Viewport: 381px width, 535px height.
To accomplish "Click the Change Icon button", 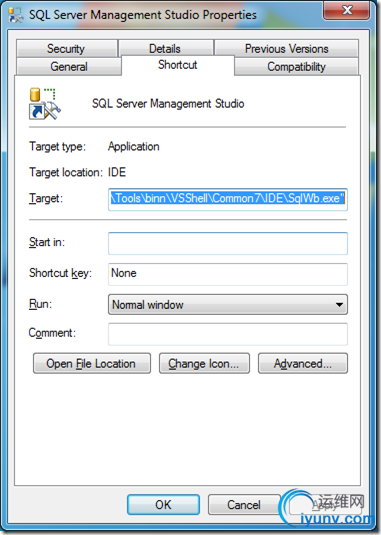I will click(x=204, y=363).
